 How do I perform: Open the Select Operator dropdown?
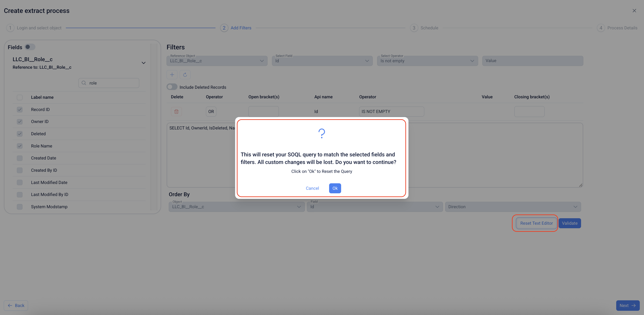point(427,61)
